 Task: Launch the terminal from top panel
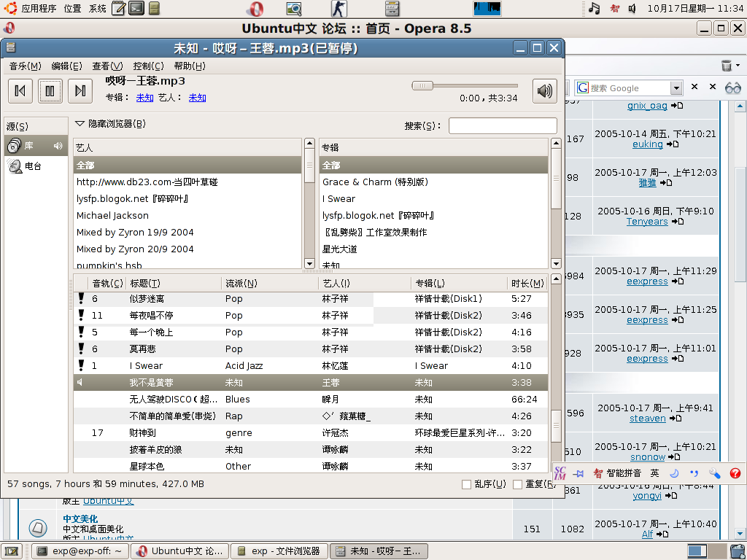[136, 8]
